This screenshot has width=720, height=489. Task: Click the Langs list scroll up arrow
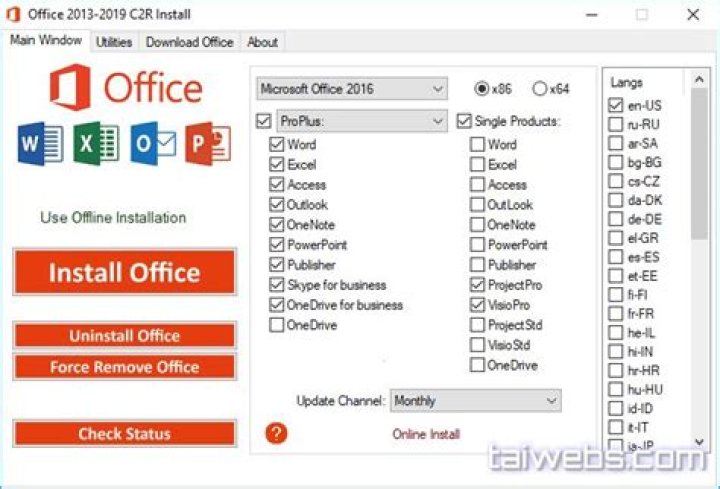pyautogui.click(x=699, y=79)
